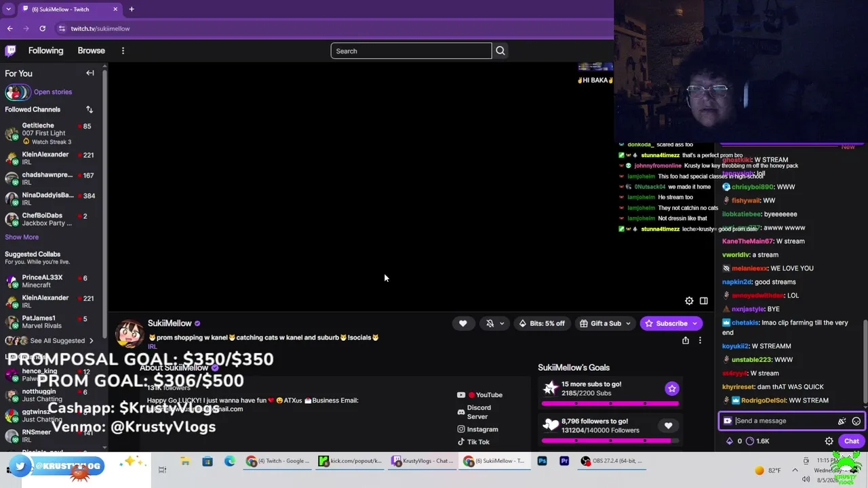Viewport: 868px width, 488px height.
Task: Click the search magnifier button
Action: pos(500,51)
